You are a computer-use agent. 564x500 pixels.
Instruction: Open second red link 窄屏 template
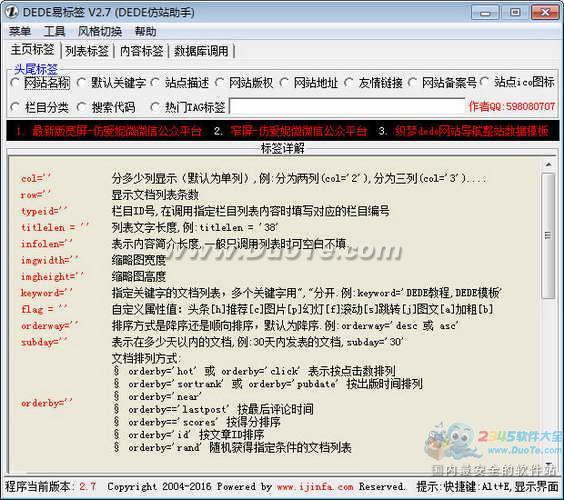pyautogui.click(x=299, y=131)
